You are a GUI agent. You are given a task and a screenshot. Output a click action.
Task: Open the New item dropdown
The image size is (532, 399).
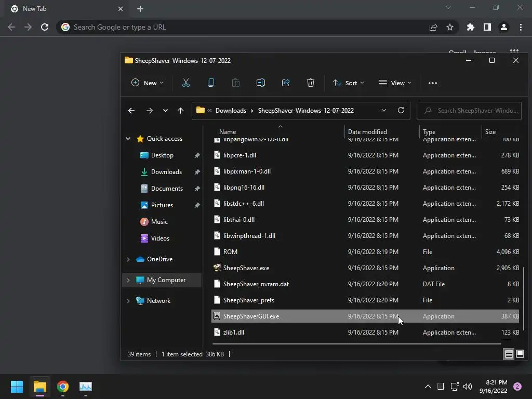147,83
